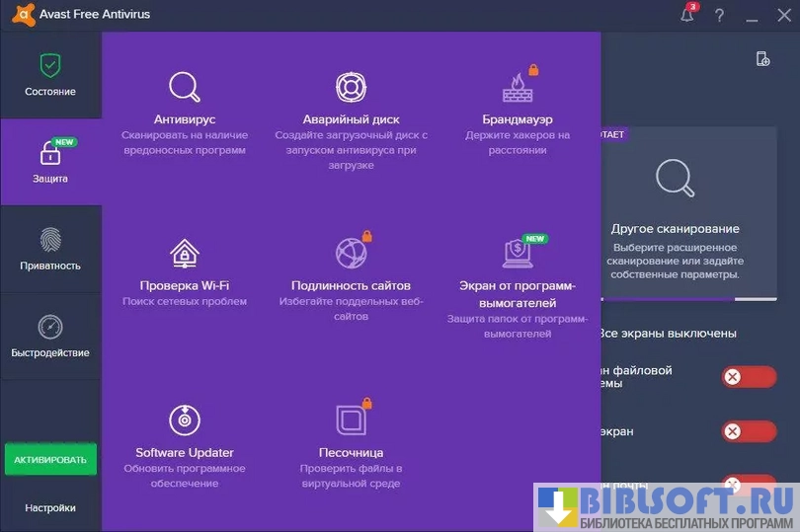Click the add mobile device icon
The height and width of the screenshot is (532, 800).
pyautogui.click(x=762, y=59)
